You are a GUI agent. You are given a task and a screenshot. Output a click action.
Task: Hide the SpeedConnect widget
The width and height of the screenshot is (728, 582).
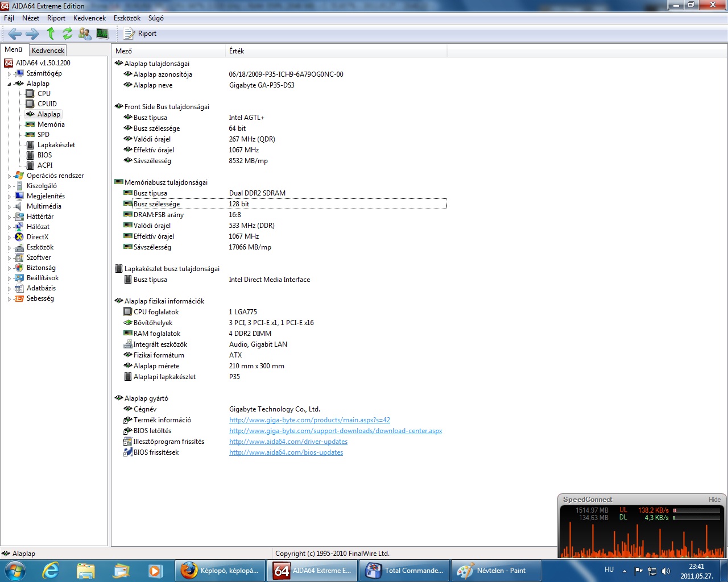[714, 500]
